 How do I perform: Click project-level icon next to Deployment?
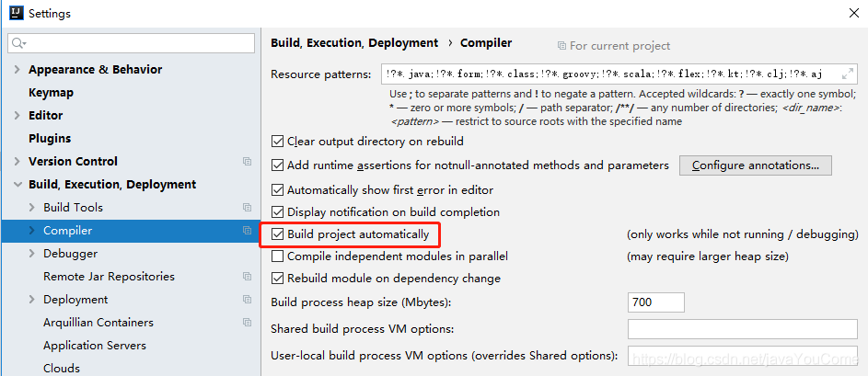tap(247, 300)
